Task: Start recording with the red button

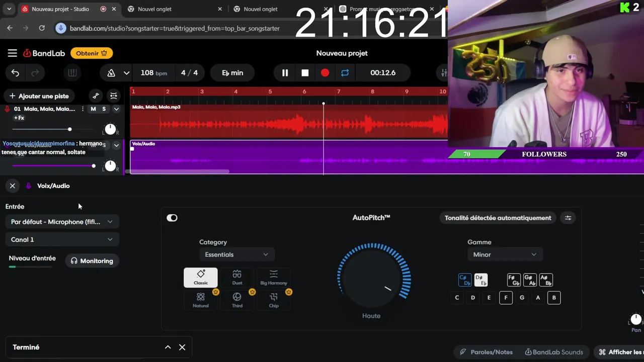Action: pos(325,73)
